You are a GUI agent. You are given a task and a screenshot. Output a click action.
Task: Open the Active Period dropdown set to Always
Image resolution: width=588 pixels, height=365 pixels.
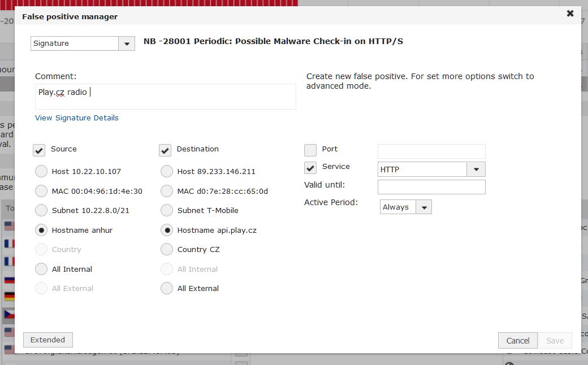424,206
